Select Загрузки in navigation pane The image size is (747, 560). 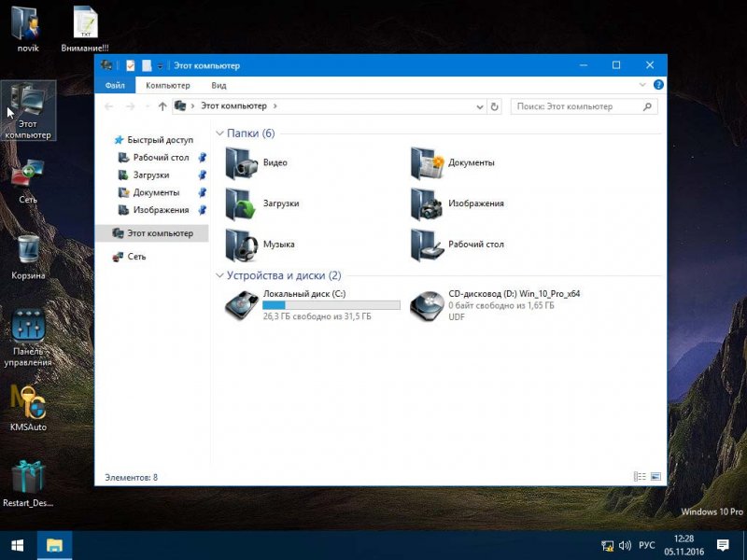151,175
